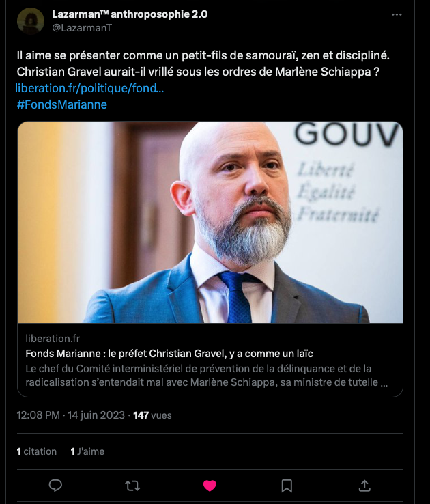
Task: Click the share upload icon
Action: click(364, 486)
